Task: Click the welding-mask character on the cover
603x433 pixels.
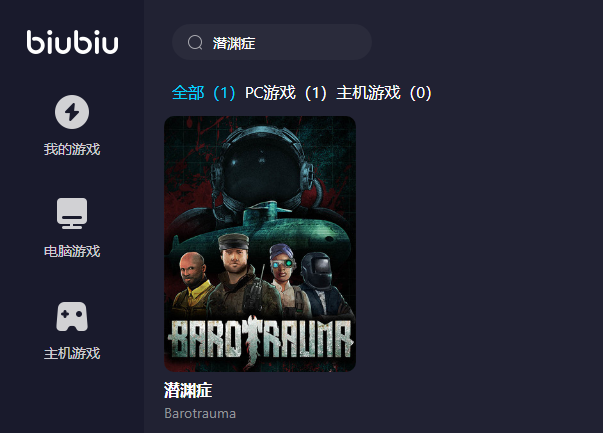Action: [322, 283]
